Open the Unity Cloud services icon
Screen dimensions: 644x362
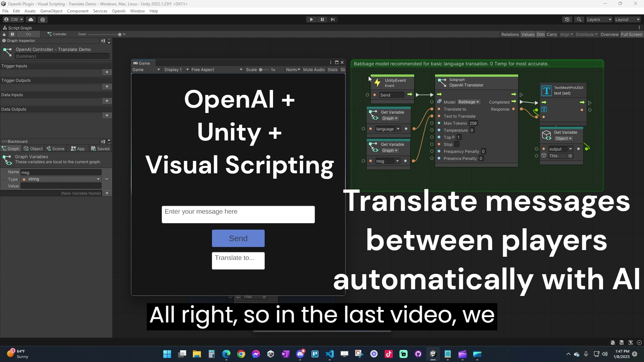(x=31, y=19)
